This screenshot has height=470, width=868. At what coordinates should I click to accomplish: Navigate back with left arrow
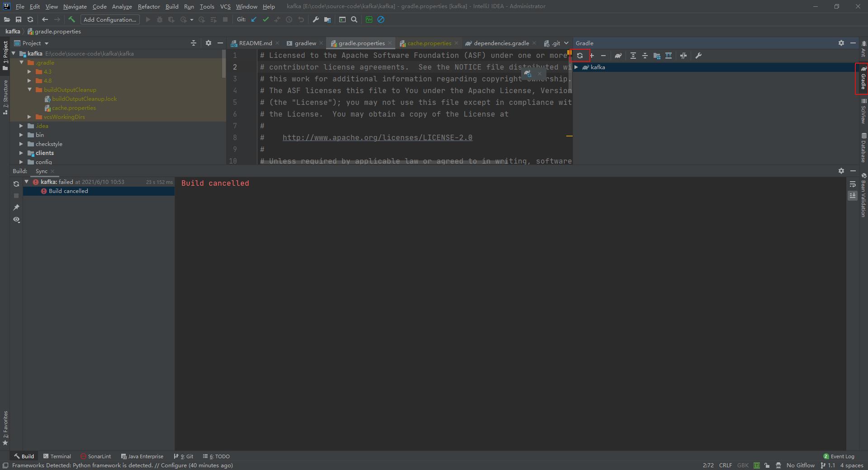pyautogui.click(x=45, y=19)
